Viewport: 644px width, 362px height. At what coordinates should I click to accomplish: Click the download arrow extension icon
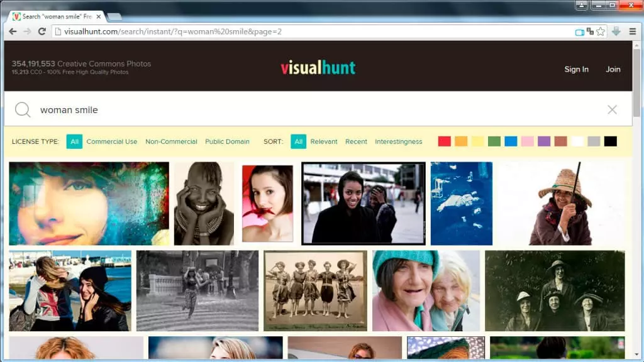coord(616,31)
